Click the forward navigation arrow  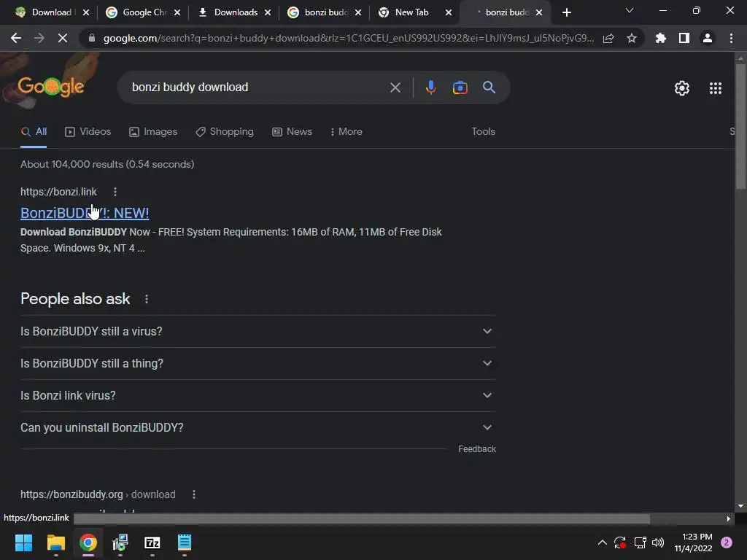[x=39, y=38]
